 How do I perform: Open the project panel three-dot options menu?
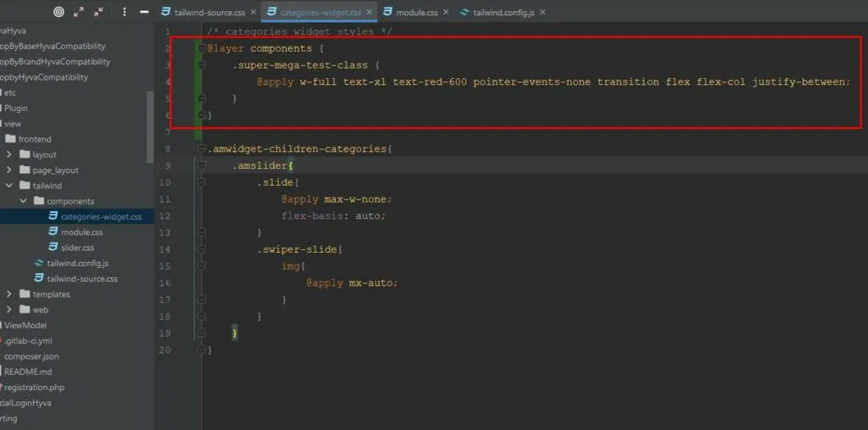(x=125, y=12)
